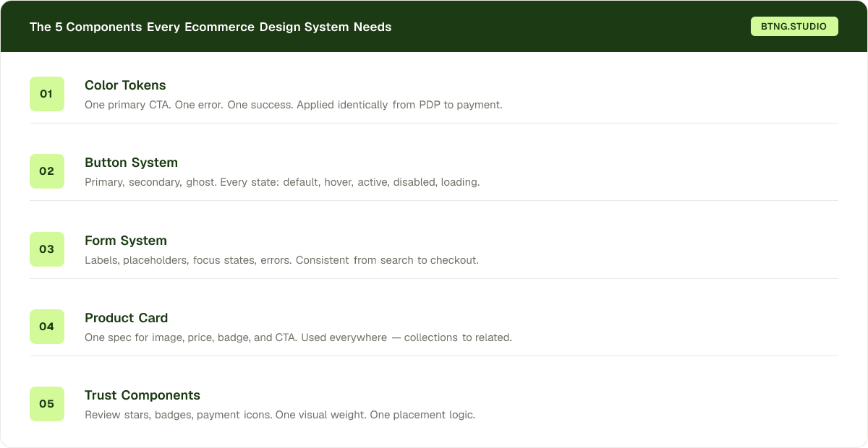
Task: Click the last numbered square icon in the list
Action: pyautogui.click(x=46, y=404)
